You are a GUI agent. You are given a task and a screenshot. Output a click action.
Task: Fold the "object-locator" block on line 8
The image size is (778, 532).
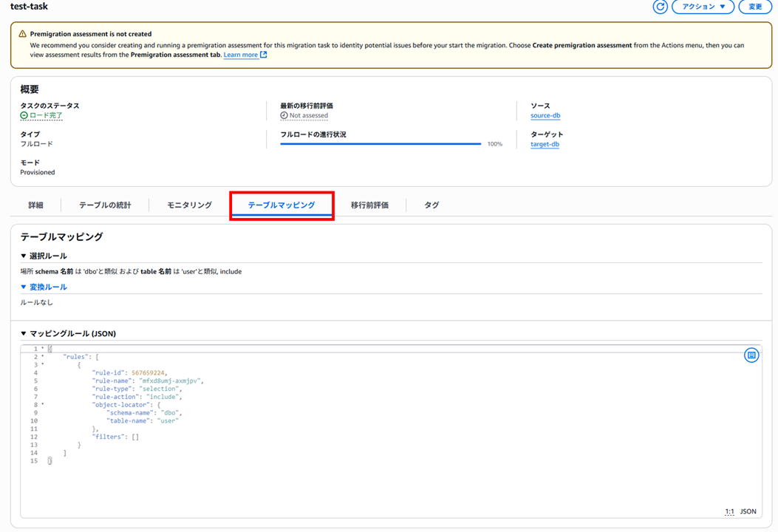coord(43,404)
